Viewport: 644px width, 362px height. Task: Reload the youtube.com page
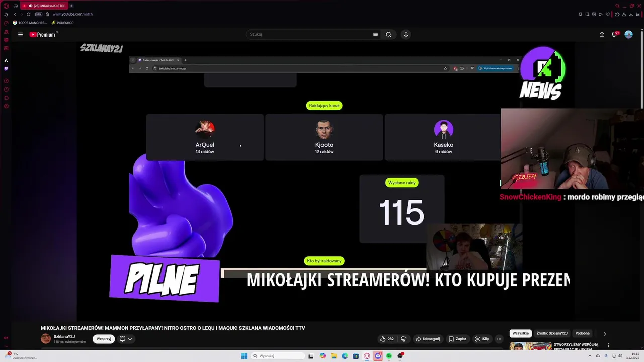28,14
